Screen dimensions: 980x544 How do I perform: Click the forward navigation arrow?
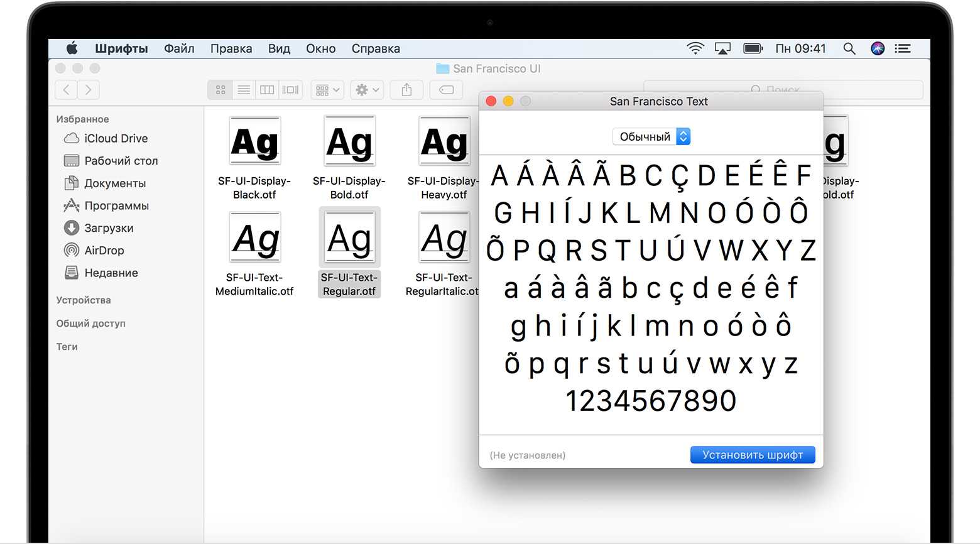point(88,90)
